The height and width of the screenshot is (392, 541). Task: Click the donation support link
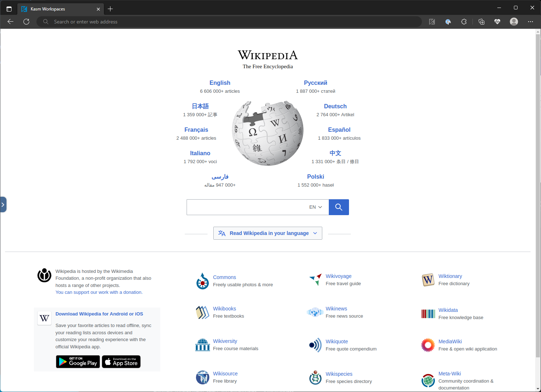click(x=99, y=292)
